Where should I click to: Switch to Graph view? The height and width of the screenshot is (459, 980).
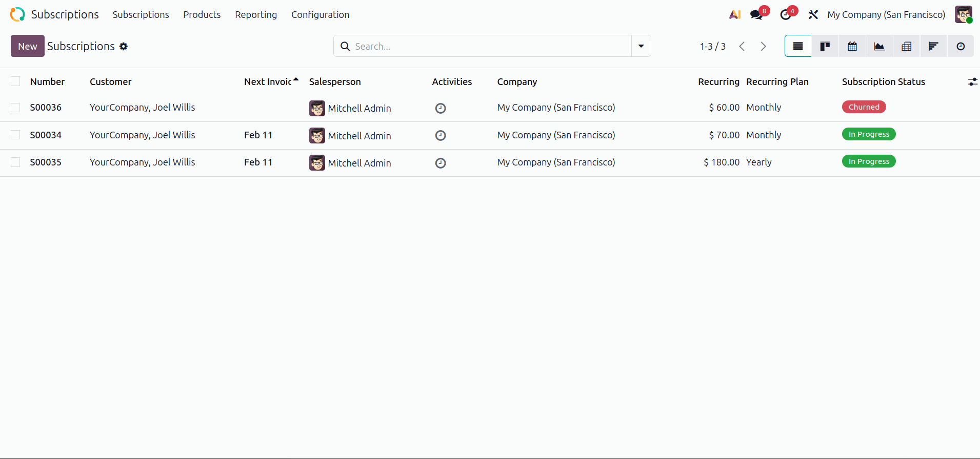[879, 46]
